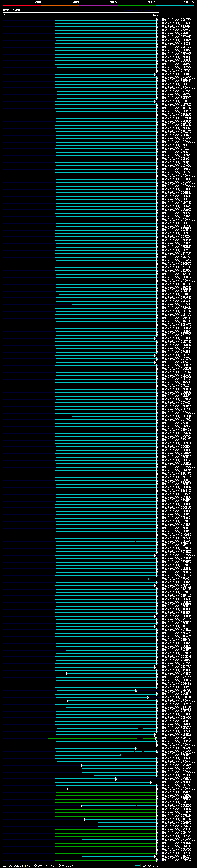The height and width of the screenshot is (868, 197).
Task: Select entry UniRef100_C9SYK3
Action: pyautogui.click(x=177, y=436)
